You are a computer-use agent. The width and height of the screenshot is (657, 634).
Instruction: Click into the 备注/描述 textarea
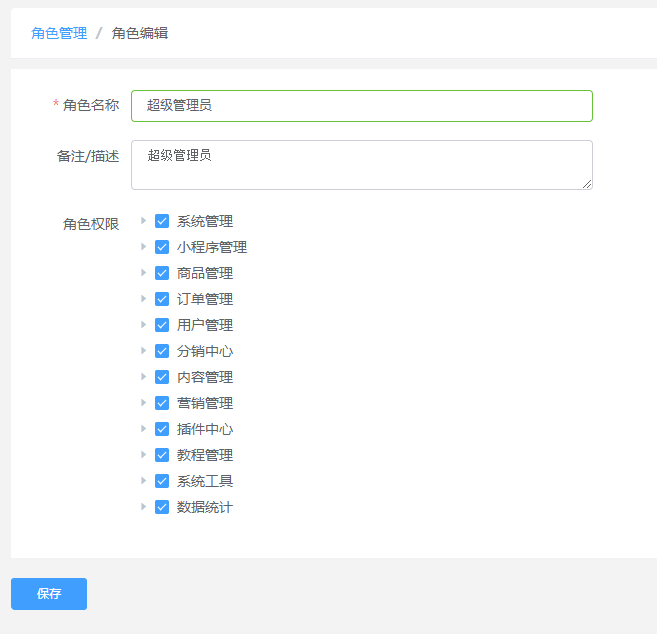(x=362, y=165)
